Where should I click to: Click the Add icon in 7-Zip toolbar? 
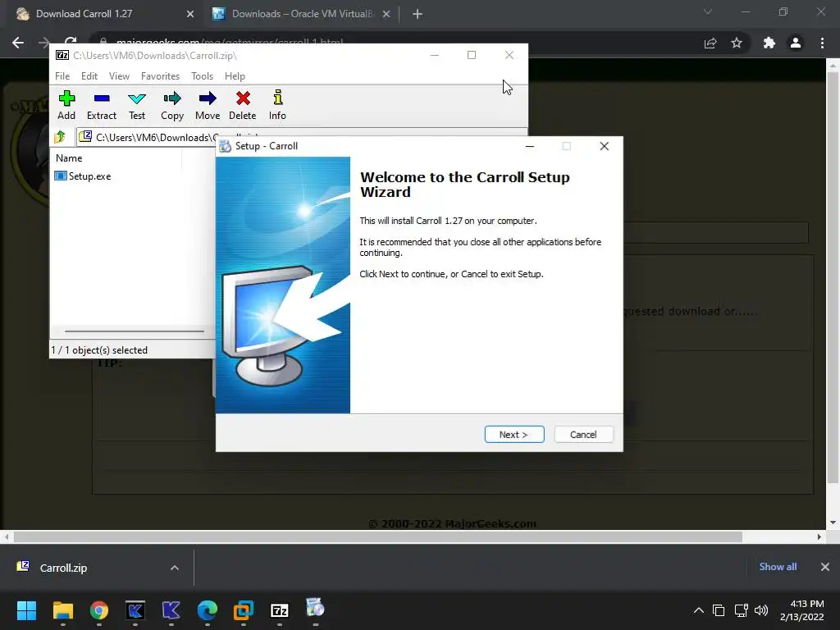point(66,105)
